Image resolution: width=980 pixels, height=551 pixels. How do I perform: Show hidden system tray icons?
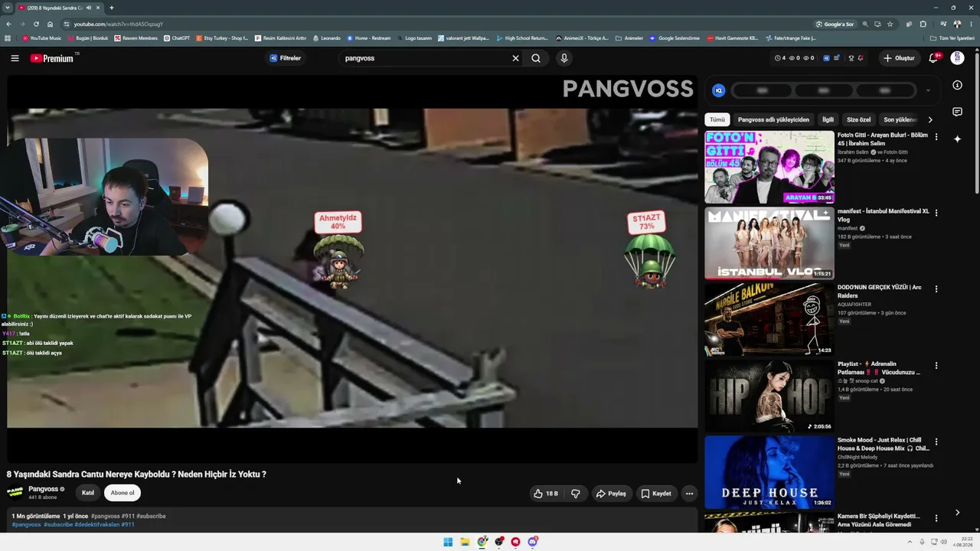(x=910, y=542)
